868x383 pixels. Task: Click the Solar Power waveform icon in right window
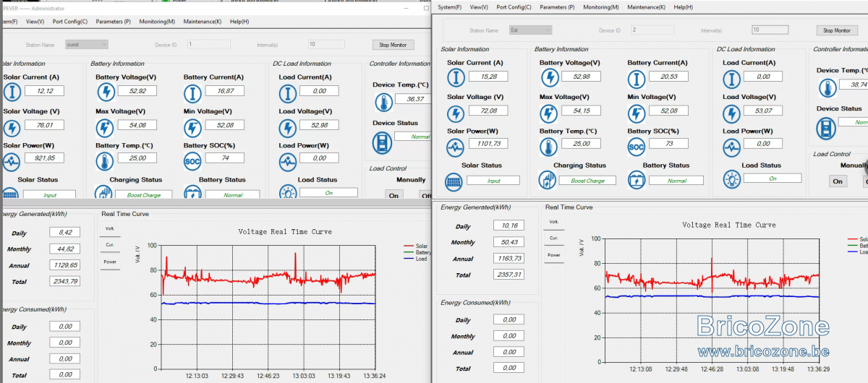(456, 147)
